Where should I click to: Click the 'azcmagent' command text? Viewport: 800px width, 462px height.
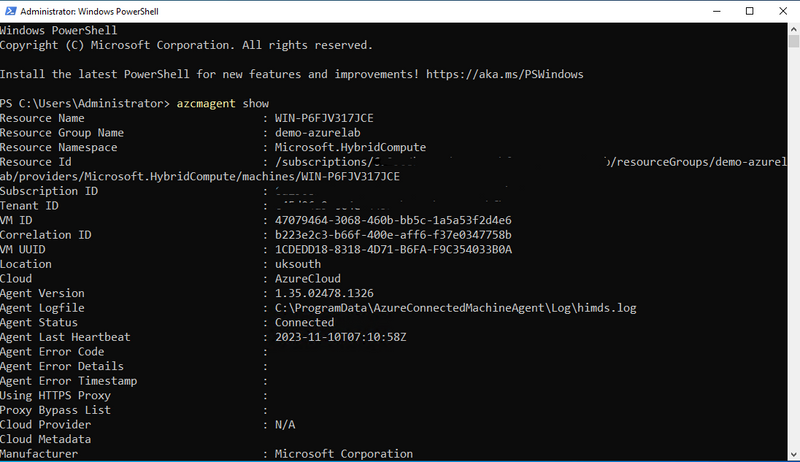pyautogui.click(x=206, y=104)
